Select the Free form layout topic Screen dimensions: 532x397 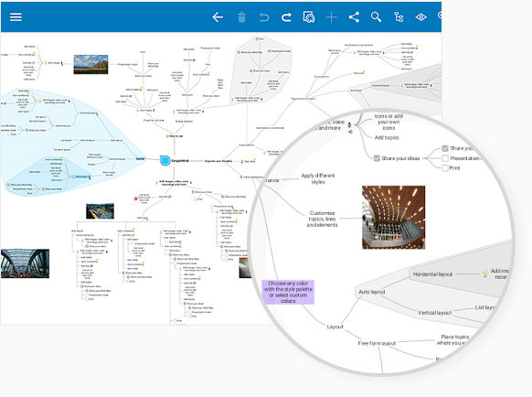377,343
